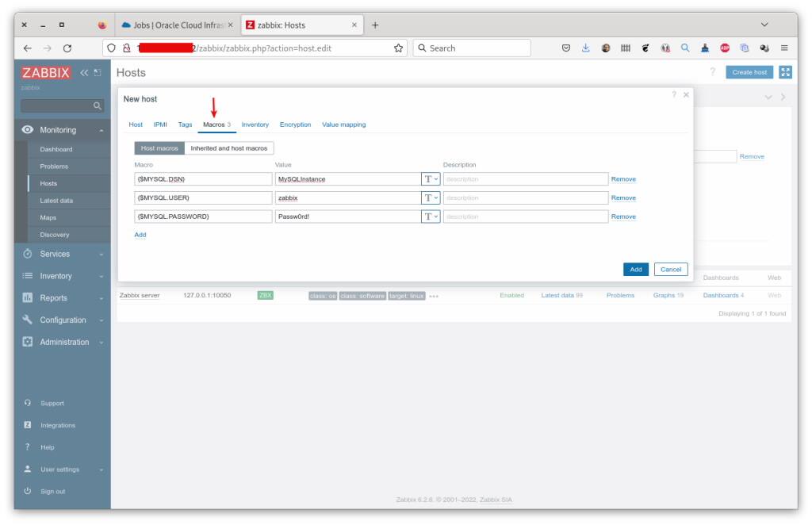Switch to the Tags tab
Screen dimensions: 812x525
click(185, 125)
